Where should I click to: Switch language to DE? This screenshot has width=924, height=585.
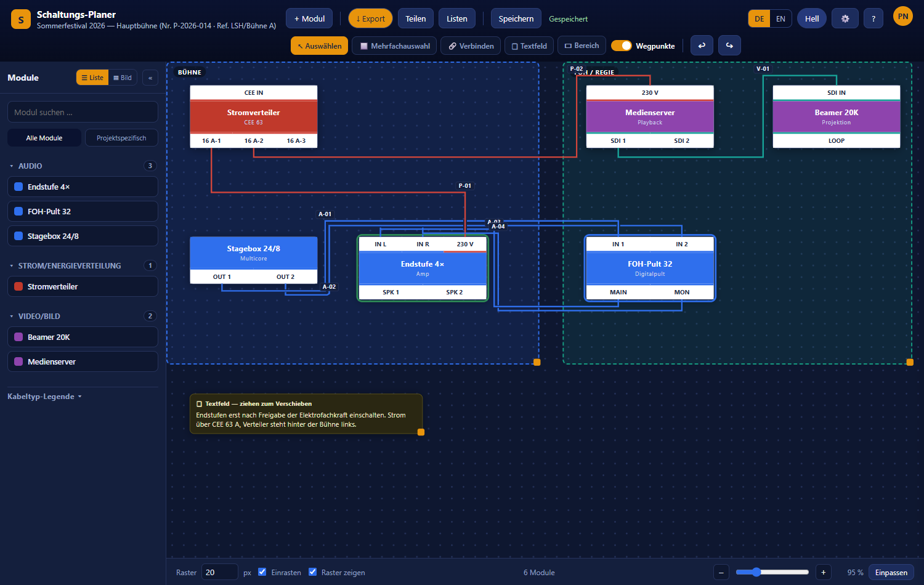(760, 18)
